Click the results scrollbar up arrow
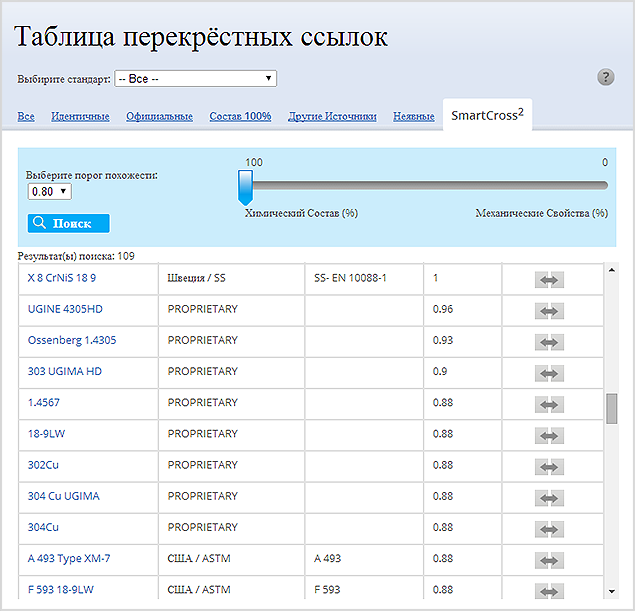635x611 pixels. [x=612, y=270]
